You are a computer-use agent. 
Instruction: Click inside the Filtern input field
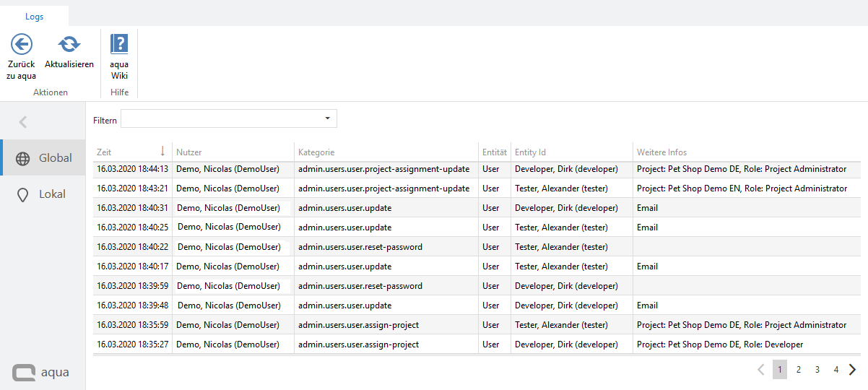point(220,119)
